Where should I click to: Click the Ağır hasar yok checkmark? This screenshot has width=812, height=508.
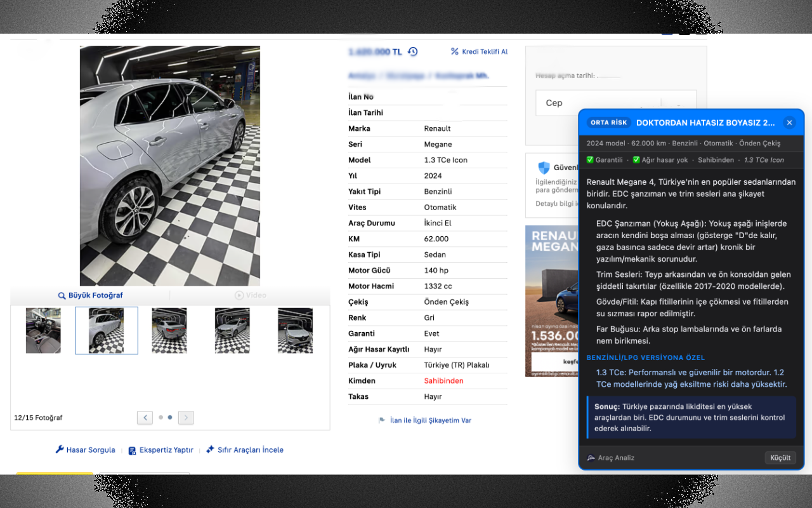coord(635,160)
